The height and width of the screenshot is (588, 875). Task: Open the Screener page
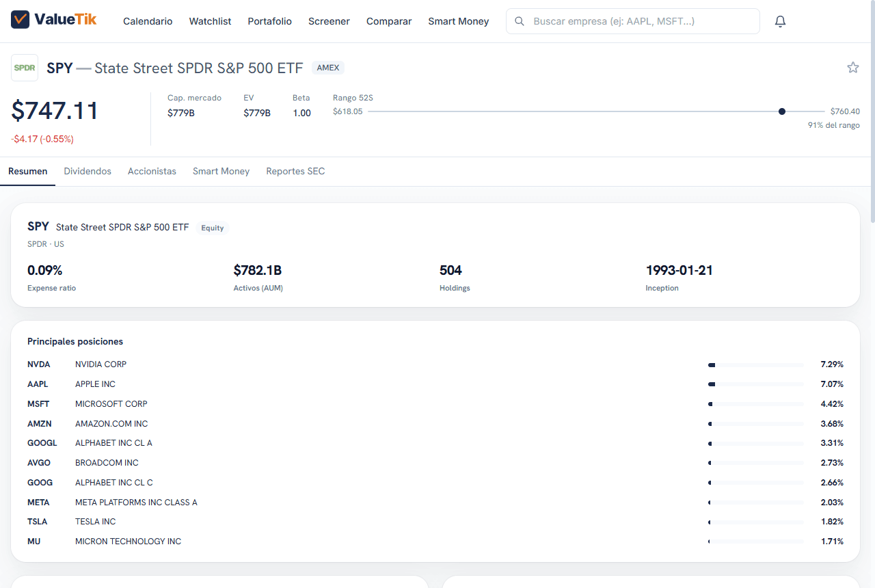point(329,21)
